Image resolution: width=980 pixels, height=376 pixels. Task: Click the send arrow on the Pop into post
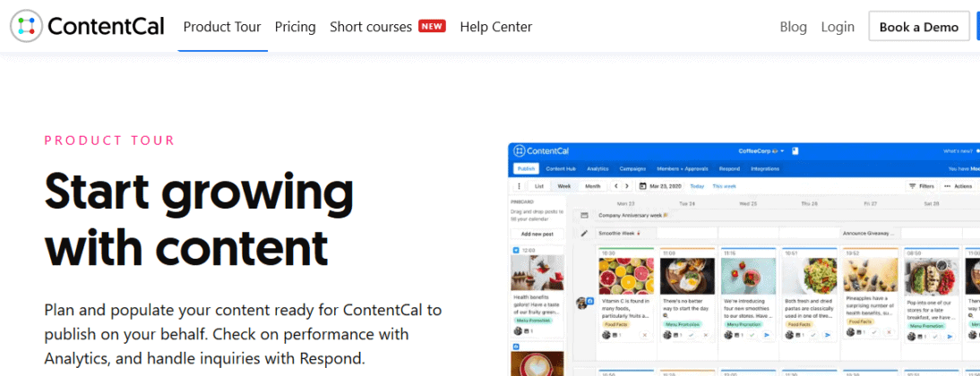(950, 337)
